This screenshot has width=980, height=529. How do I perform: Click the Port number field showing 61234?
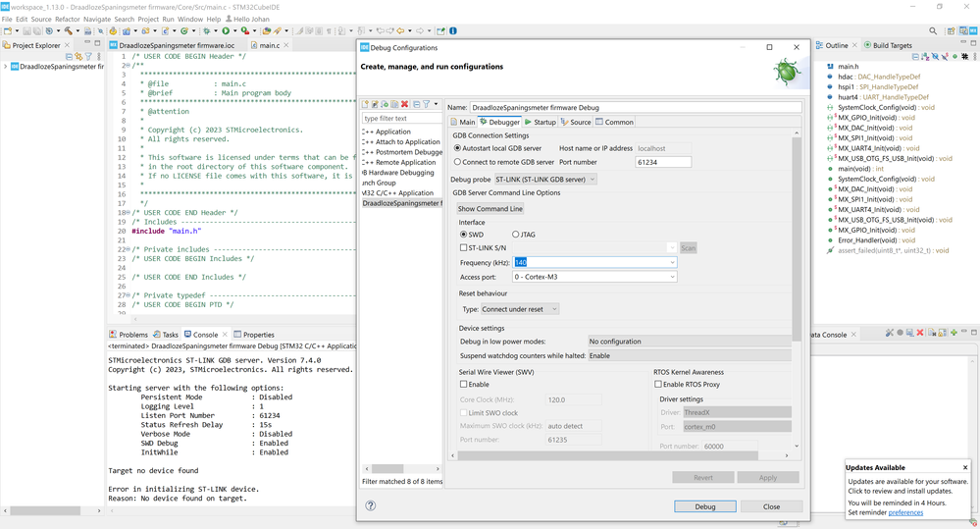point(663,162)
